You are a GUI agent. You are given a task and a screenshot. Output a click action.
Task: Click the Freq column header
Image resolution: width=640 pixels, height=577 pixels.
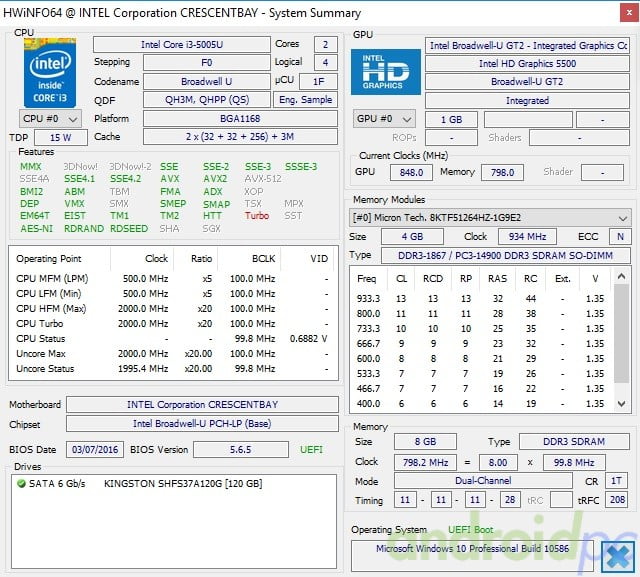(367, 279)
